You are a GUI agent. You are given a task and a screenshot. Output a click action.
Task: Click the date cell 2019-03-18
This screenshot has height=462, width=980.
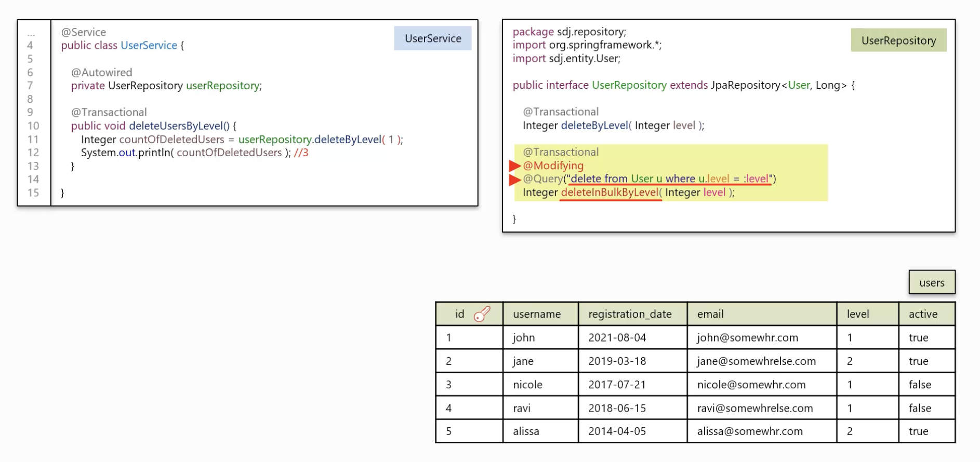coord(632,361)
